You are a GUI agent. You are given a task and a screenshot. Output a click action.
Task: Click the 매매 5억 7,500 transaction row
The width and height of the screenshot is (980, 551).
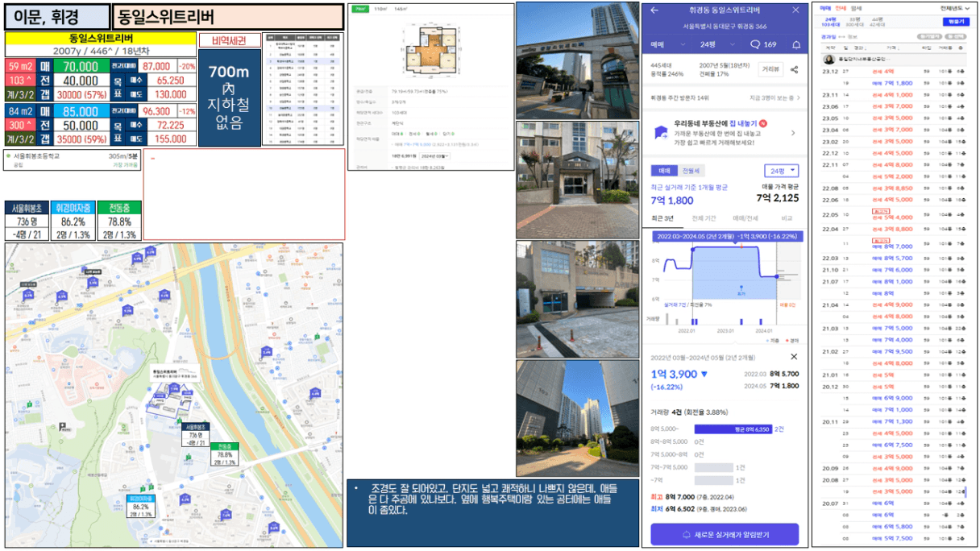893,538
